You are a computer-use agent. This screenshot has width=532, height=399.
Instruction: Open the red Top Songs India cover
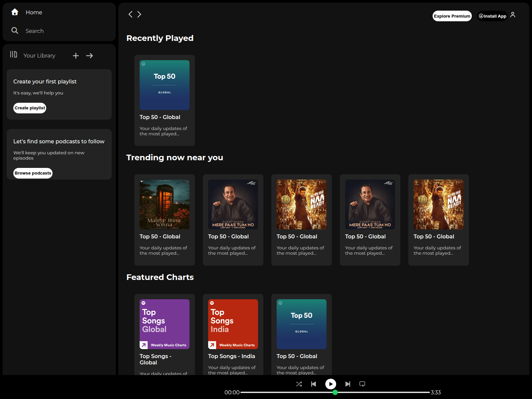pyautogui.click(x=233, y=324)
